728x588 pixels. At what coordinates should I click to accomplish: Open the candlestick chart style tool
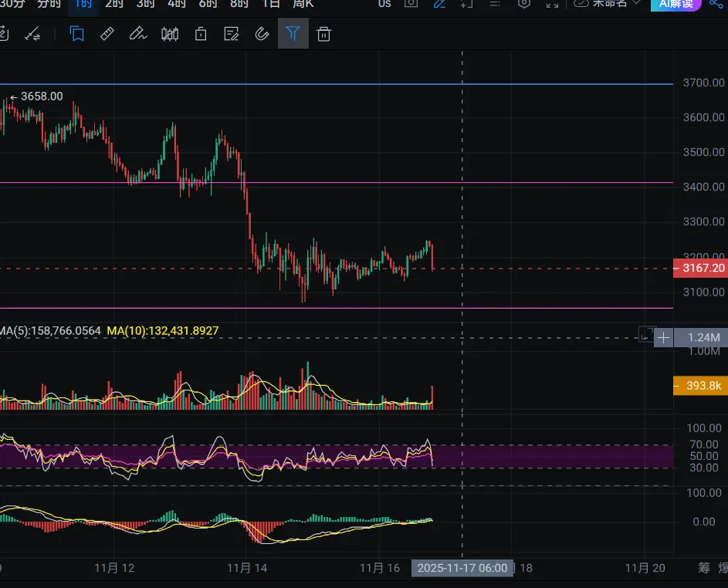(x=170, y=34)
